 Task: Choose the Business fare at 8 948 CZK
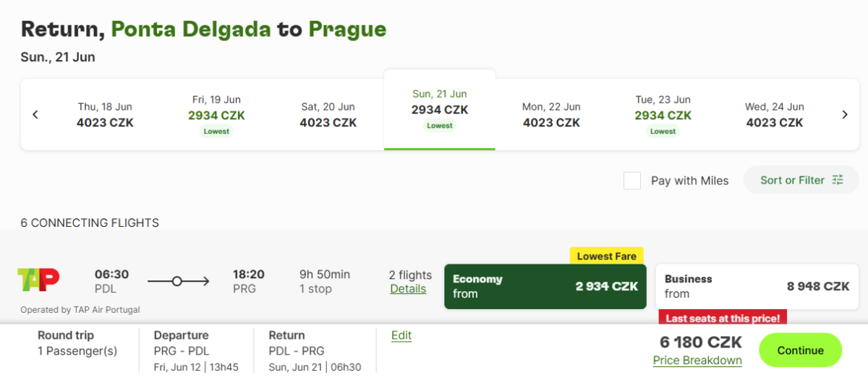coord(757,286)
